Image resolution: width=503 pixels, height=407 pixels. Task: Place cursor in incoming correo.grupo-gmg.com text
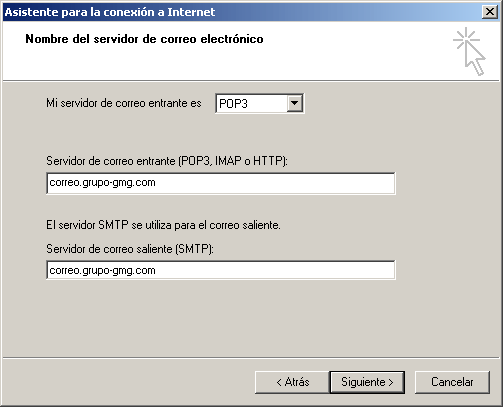102,183
